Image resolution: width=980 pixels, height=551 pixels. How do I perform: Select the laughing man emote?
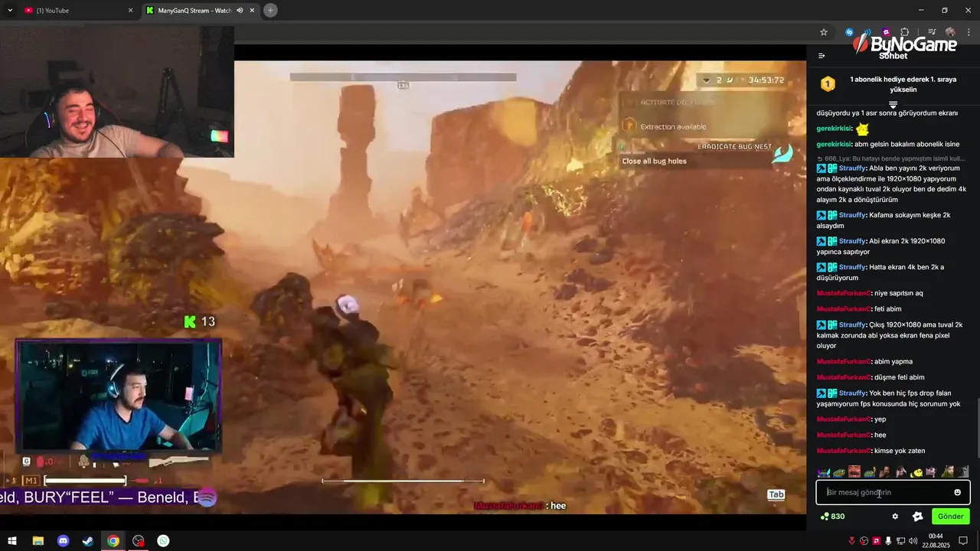click(x=854, y=471)
